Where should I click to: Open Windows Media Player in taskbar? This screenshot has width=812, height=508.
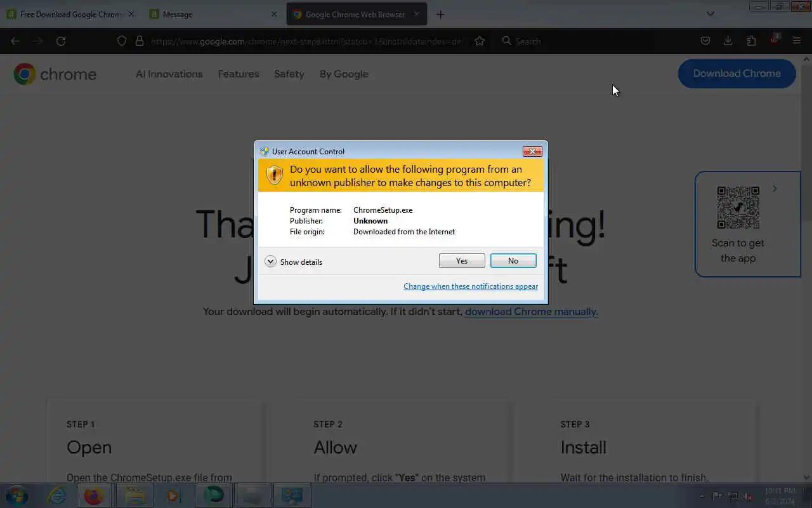coord(173,495)
